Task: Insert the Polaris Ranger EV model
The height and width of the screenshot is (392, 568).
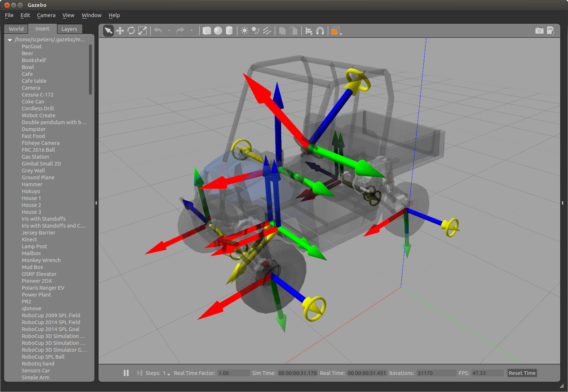Action: tap(43, 288)
